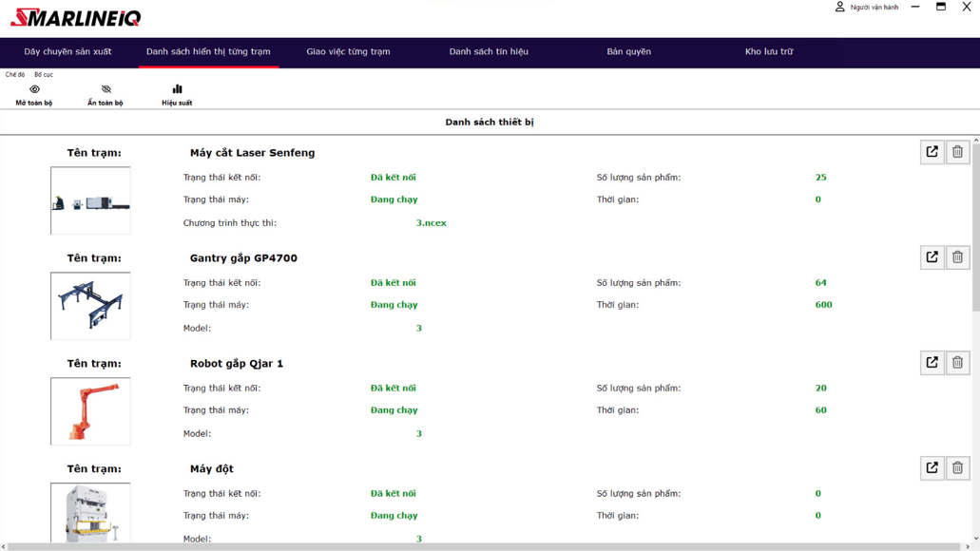Click Đang chạy status for Máy đột
Viewport: 980px width, 551px height.
tap(394, 516)
